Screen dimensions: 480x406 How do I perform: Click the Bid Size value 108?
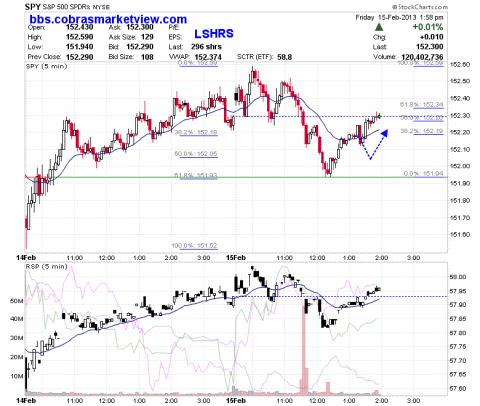(x=147, y=57)
